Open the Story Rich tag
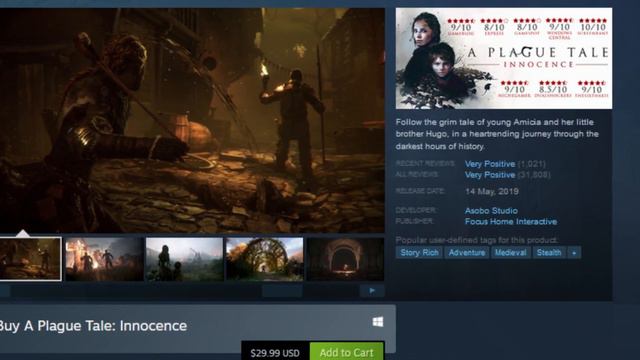The image size is (640, 360). (x=419, y=253)
